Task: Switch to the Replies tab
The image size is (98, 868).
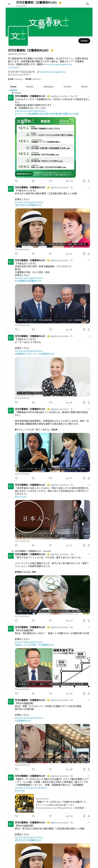Action: click(30, 87)
